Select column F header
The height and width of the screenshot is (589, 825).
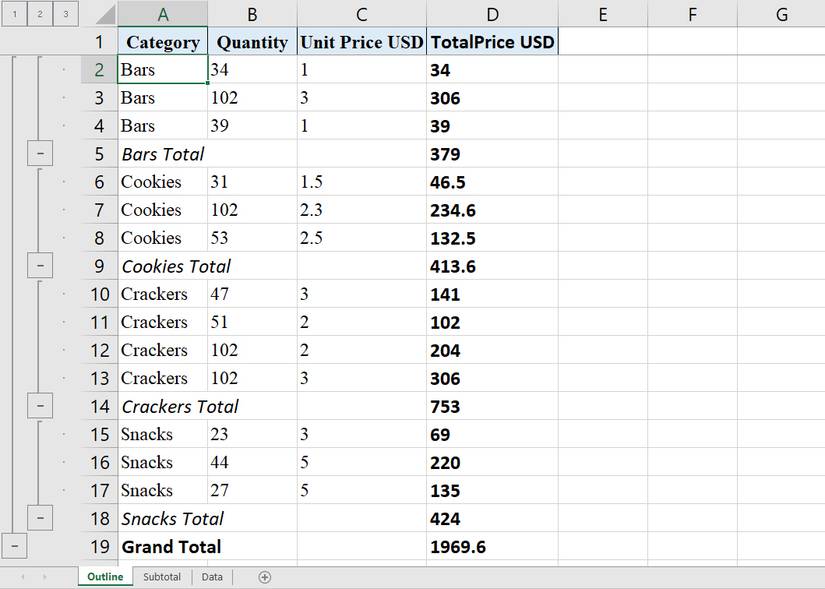(x=692, y=14)
